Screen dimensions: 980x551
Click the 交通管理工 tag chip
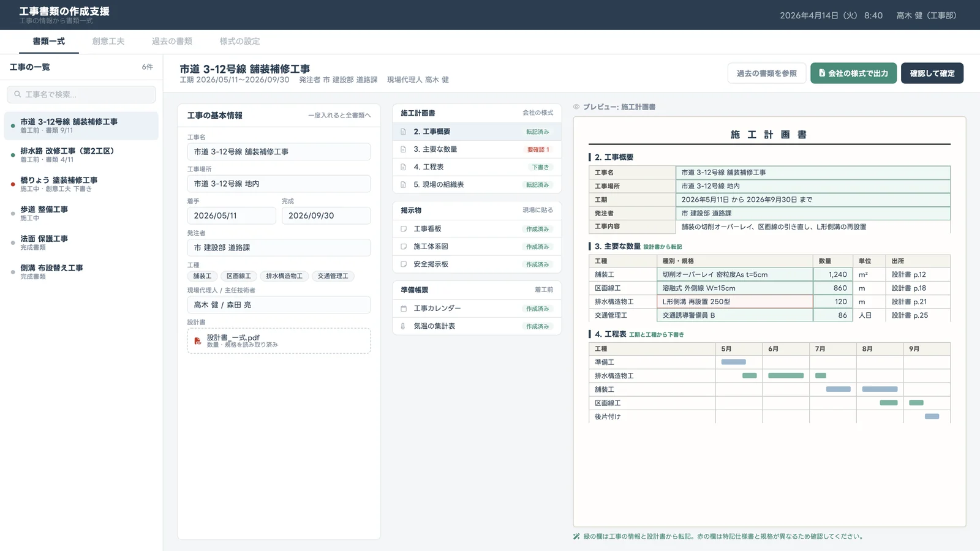[x=333, y=276]
